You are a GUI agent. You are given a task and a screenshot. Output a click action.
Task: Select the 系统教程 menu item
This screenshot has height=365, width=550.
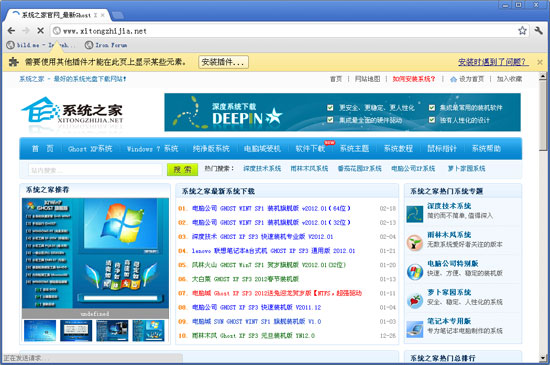398,149
